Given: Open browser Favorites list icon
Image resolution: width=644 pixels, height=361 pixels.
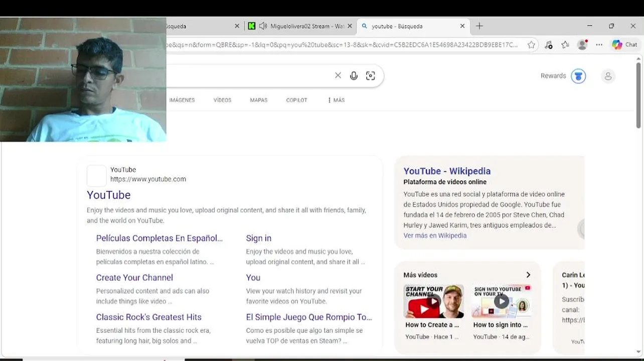Looking at the screenshot, I should click(x=565, y=45).
